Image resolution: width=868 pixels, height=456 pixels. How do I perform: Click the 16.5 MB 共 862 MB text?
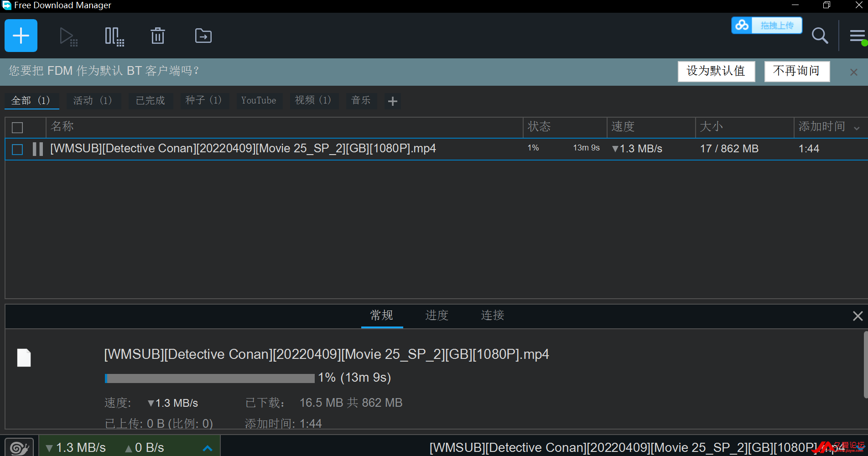[x=351, y=403]
